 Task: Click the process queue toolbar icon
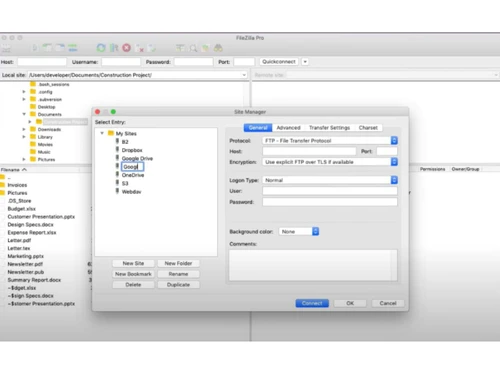[x=114, y=48]
